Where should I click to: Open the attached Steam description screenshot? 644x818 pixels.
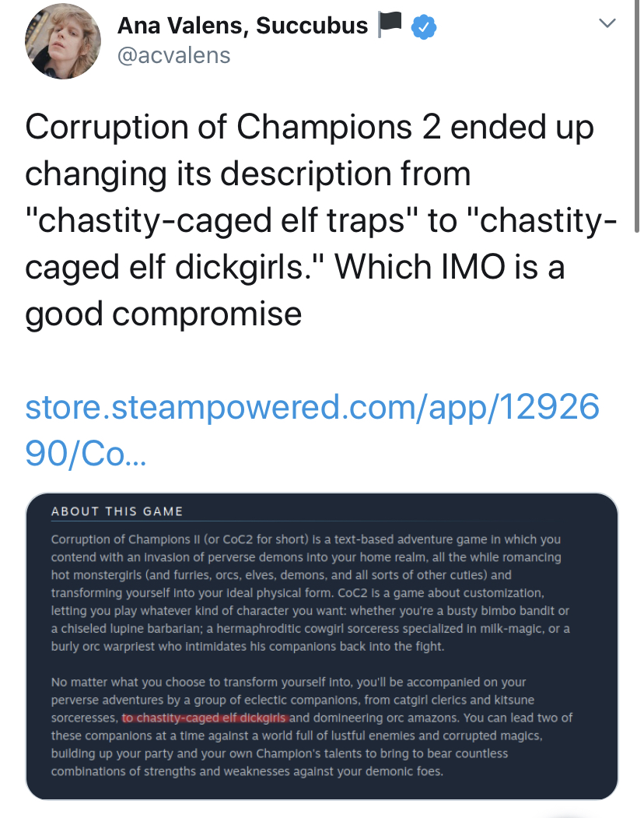tap(322, 645)
